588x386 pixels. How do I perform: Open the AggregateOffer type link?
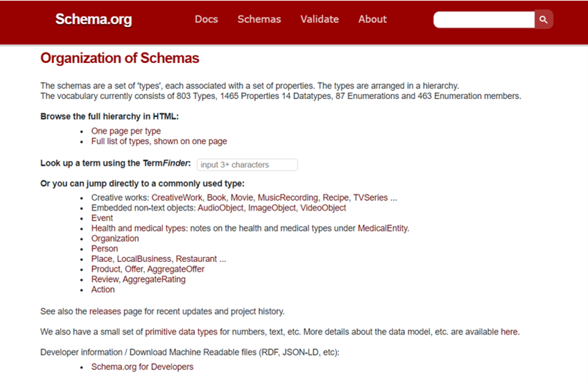tap(176, 269)
